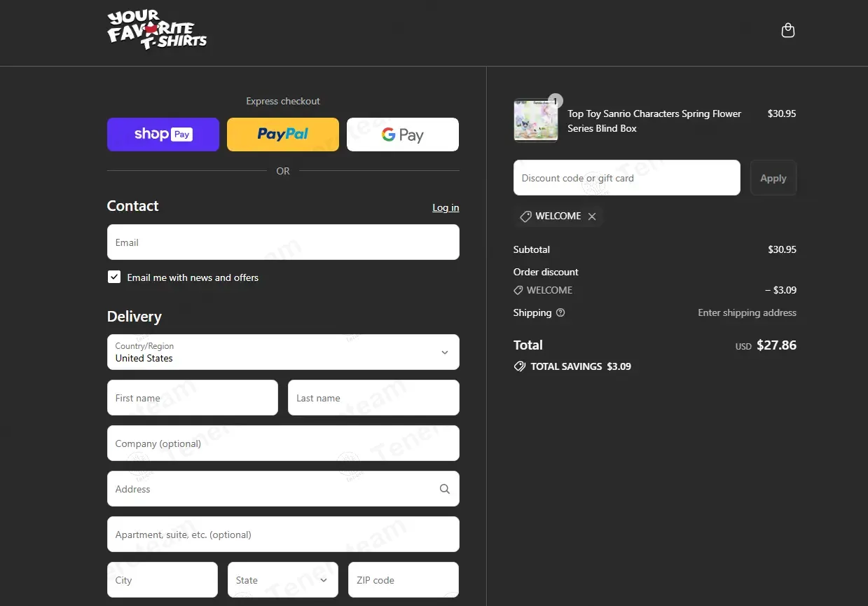Click the Subtotal amount $30.95
The height and width of the screenshot is (606, 868).
click(782, 249)
